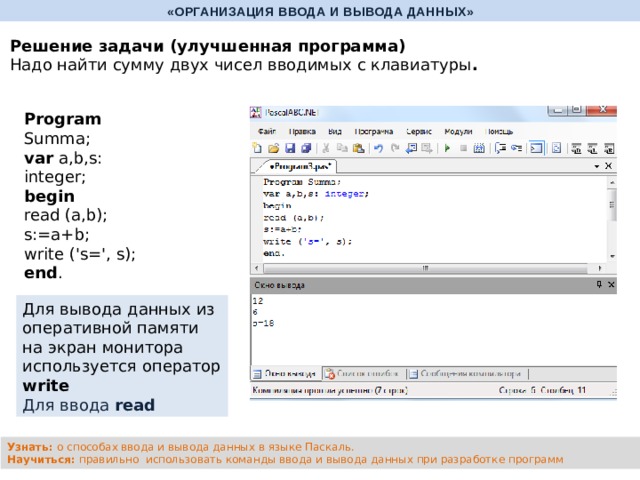This screenshot has width=640, height=480.
Task: Click the editor scroll right arrow
Action: [599, 268]
